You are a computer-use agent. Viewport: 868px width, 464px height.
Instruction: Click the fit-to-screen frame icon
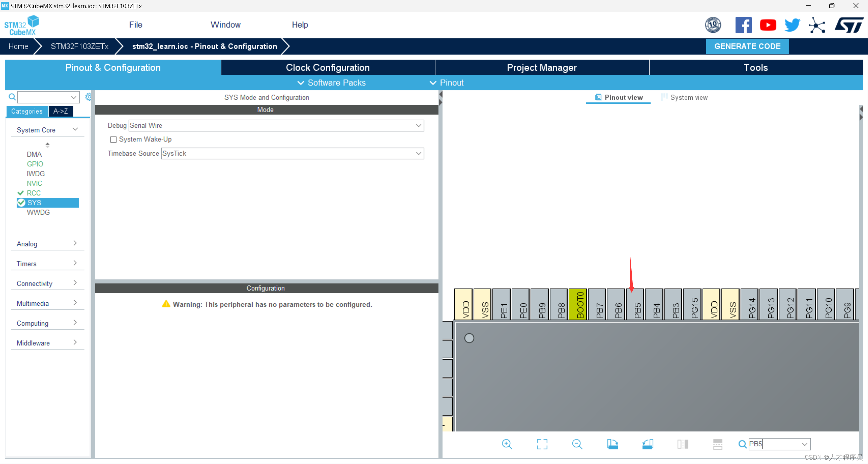tap(542, 444)
